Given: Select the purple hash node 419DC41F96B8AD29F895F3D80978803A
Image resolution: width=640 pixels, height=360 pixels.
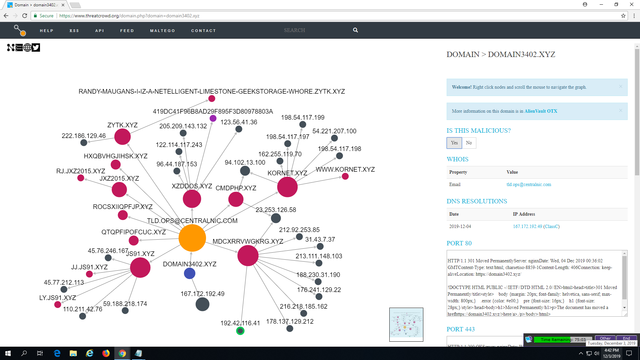Looking at the screenshot, I should tap(213, 118).
